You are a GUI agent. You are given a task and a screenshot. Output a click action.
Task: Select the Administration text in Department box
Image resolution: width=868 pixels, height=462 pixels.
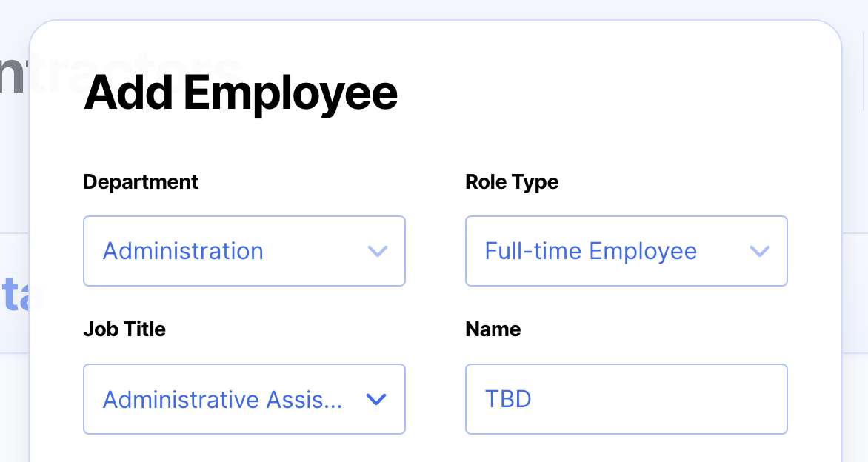[183, 252]
